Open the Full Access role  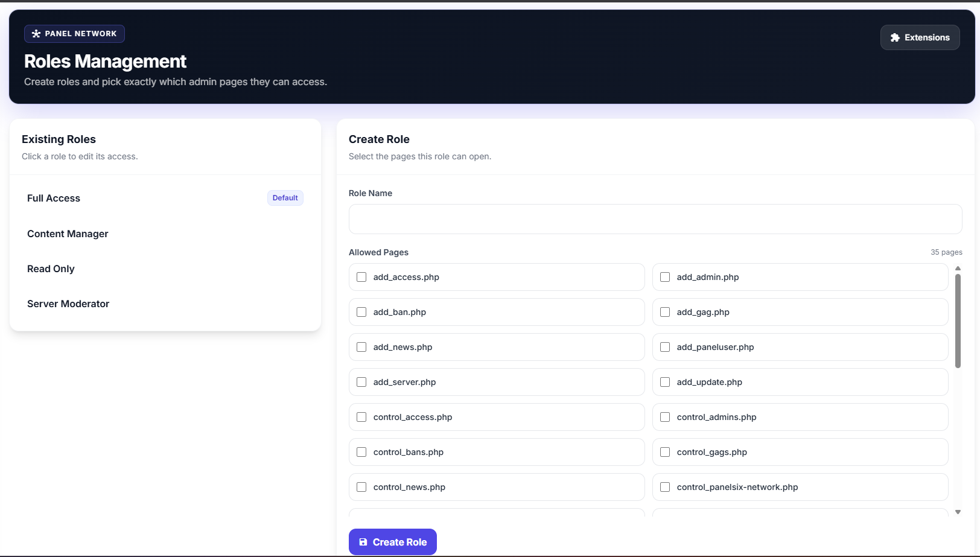54,198
